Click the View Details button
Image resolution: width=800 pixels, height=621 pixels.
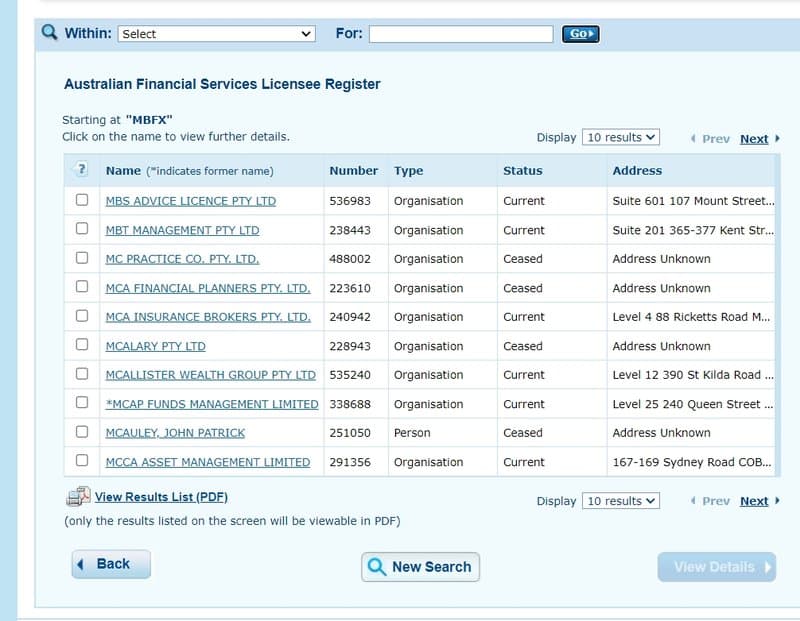717,566
